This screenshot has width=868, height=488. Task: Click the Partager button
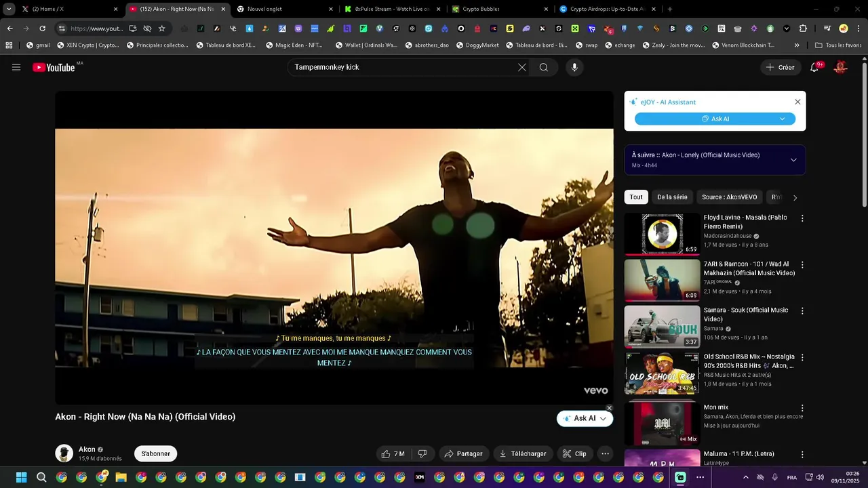click(x=464, y=453)
